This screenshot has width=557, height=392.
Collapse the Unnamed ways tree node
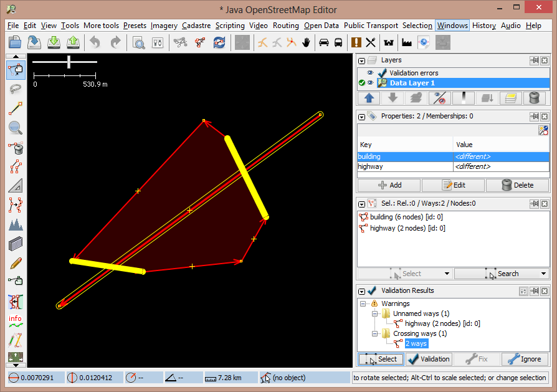pyautogui.click(x=375, y=313)
